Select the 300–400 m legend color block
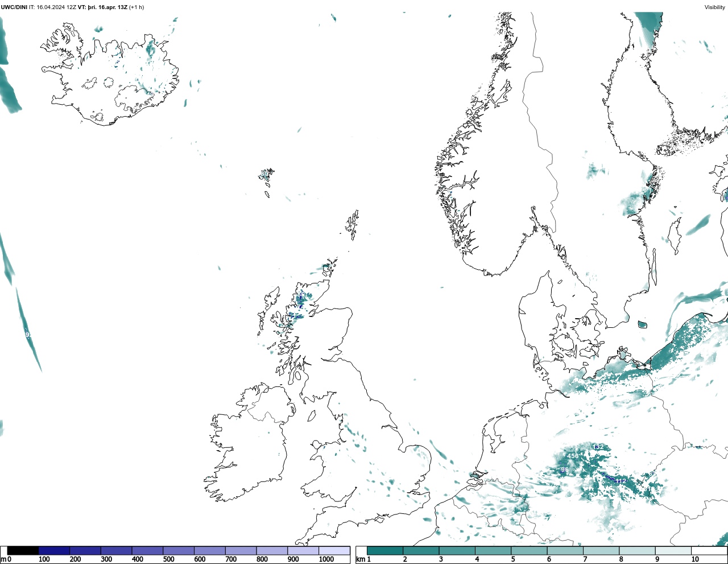 pos(117,550)
